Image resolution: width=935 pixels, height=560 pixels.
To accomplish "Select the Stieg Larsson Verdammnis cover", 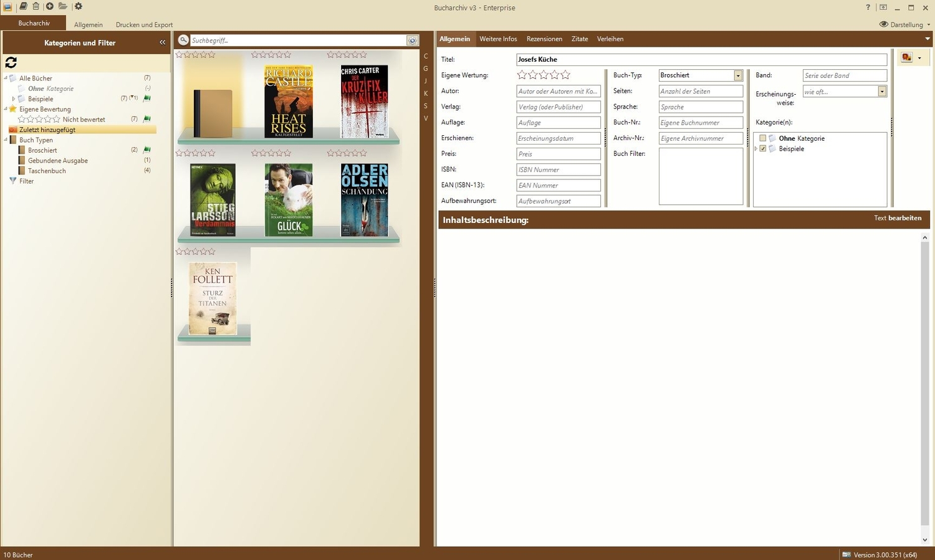I will pos(213,200).
